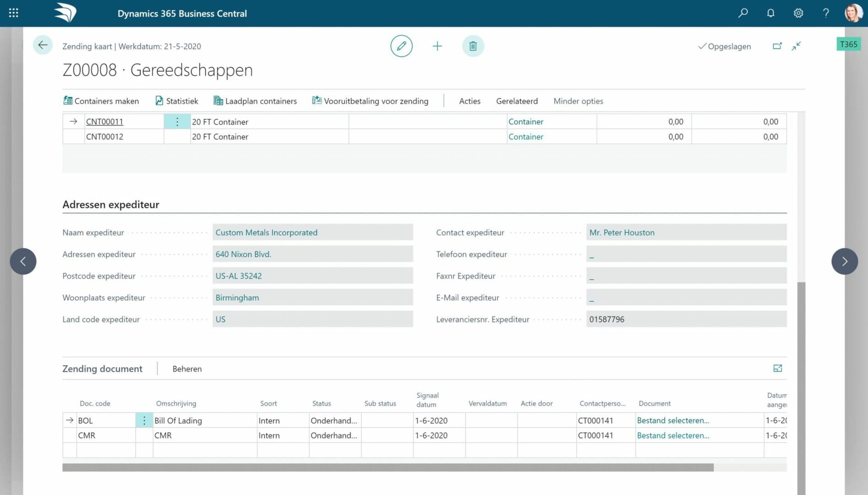Add new record with plus icon

[x=437, y=46]
